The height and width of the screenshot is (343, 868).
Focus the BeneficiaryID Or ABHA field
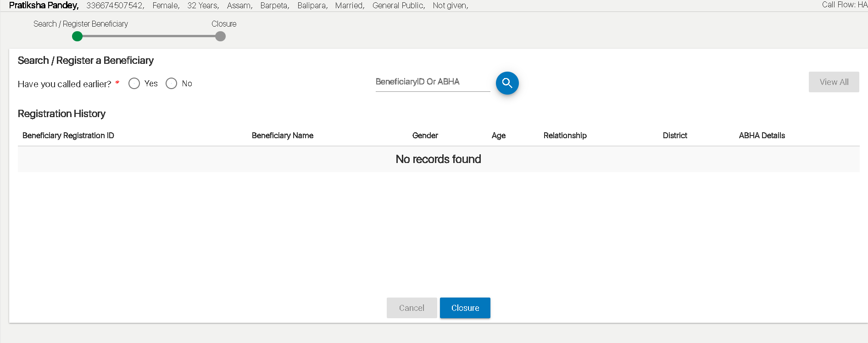click(432, 82)
